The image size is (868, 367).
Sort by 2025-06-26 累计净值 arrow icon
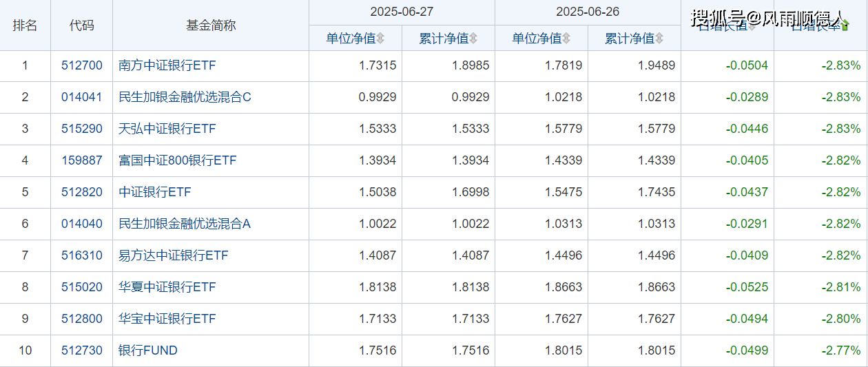click(659, 39)
